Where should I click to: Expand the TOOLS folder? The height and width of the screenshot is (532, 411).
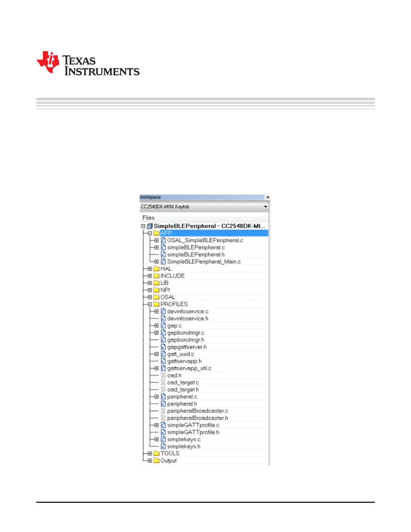tap(150, 453)
